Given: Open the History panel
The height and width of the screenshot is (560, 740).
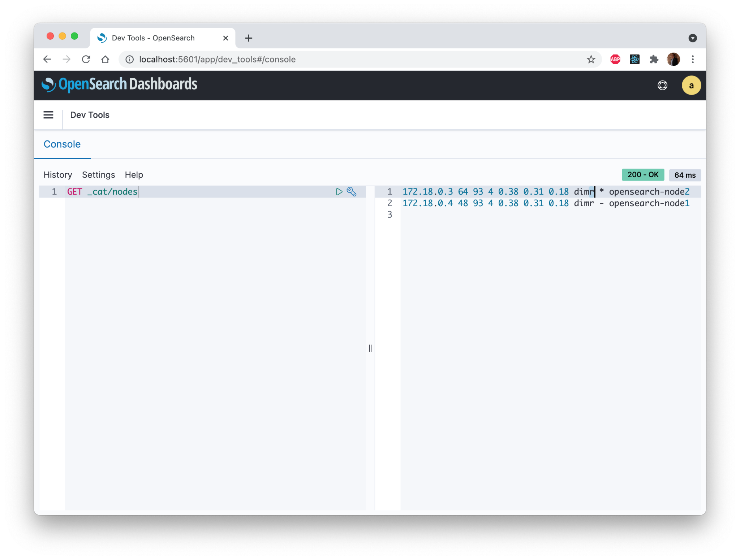Looking at the screenshot, I should (x=58, y=175).
